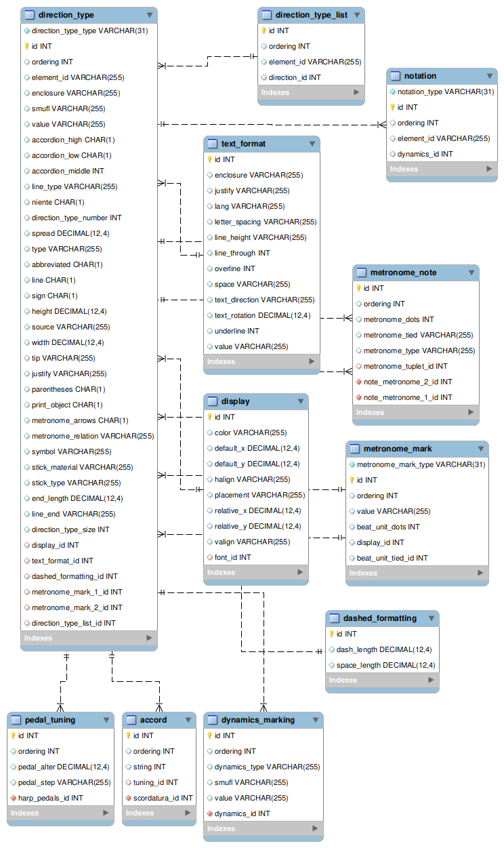The width and height of the screenshot is (504, 848).
Task: Select the metronome_relation column in direction_type
Action: coord(93,436)
